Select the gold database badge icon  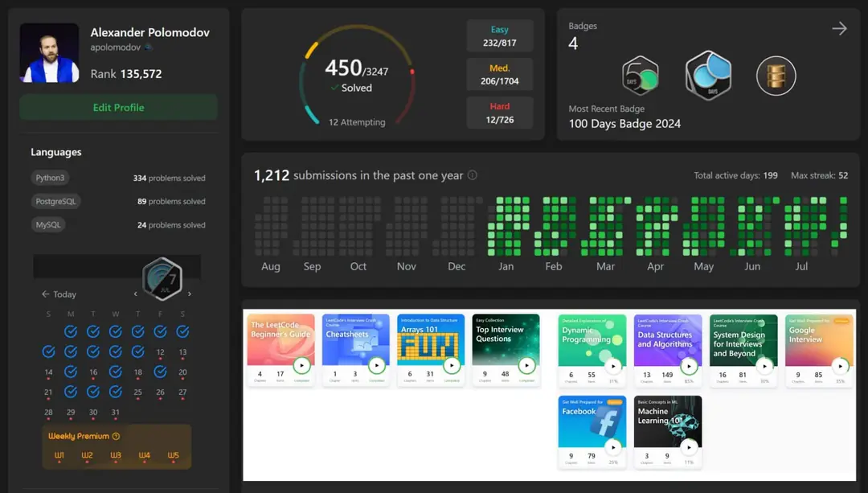click(x=776, y=76)
